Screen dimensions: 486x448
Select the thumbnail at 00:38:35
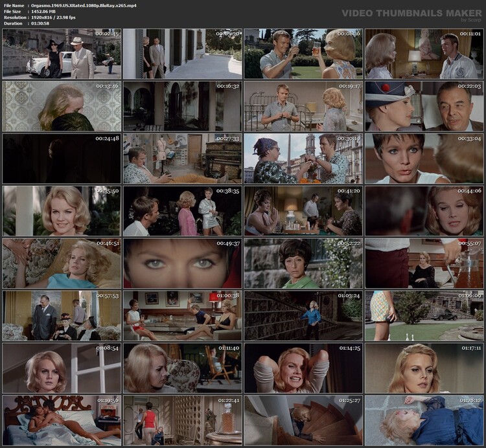point(183,211)
